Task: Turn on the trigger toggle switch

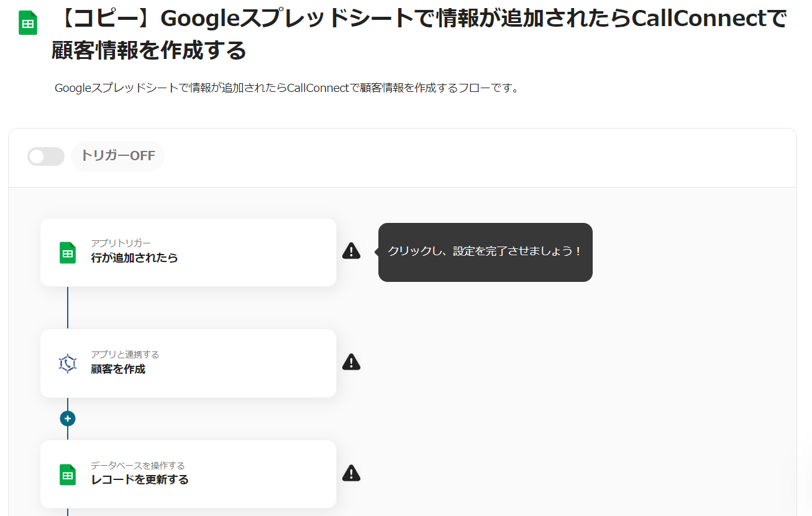Action: [46, 156]
